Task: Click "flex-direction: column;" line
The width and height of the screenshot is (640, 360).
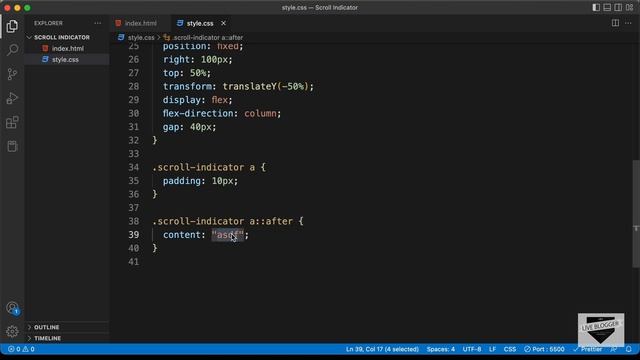Action: coord(222,113)
